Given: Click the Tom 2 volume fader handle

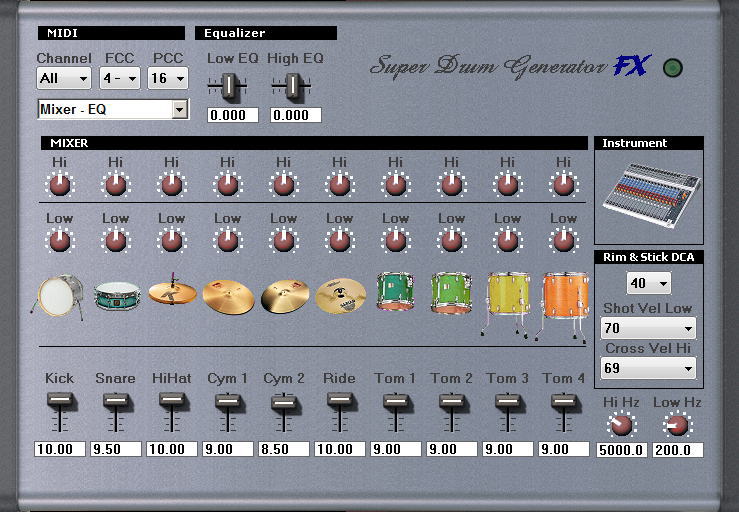Looking at the screenshot, I should (452, 401).
